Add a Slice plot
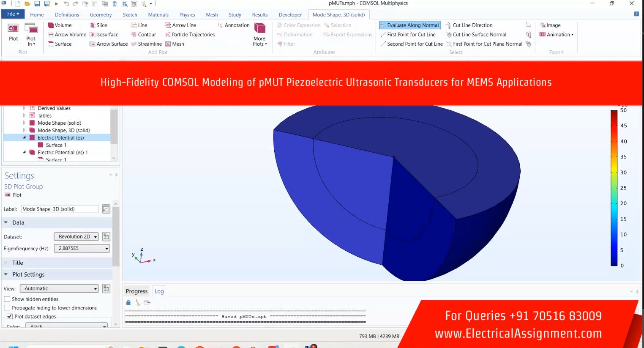644x348 pixels. click(x=93, y=25)
